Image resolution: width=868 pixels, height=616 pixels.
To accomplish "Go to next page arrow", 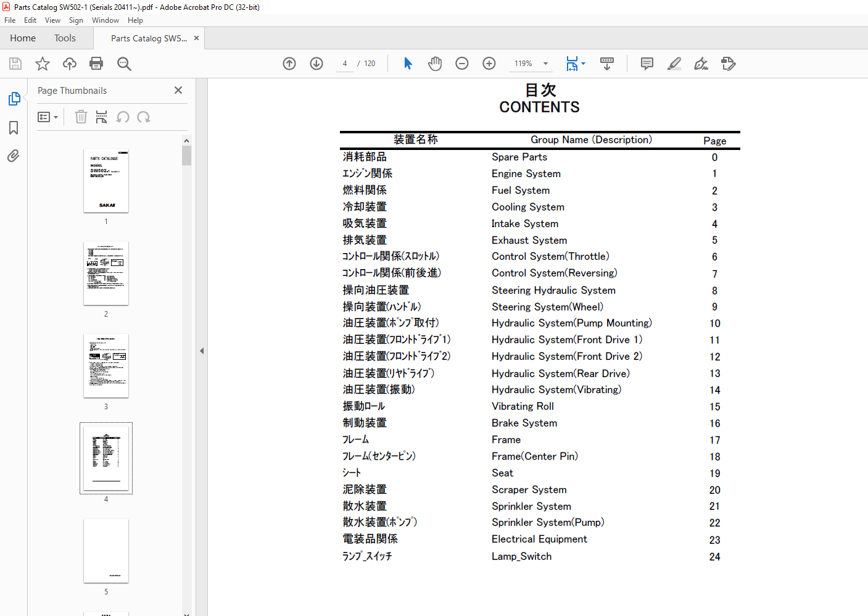I will [x=316, y=64].
